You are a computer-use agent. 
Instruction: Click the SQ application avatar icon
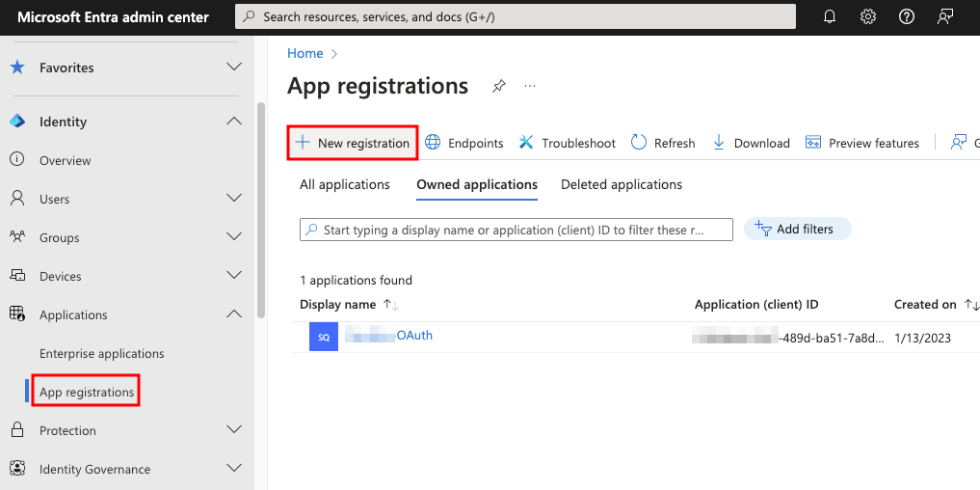(324, 337)
